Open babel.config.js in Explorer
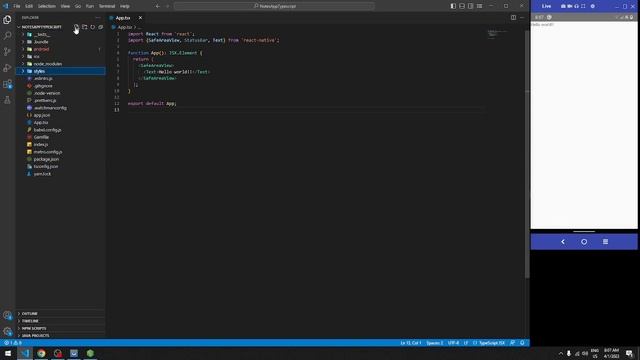Screen dimensions: 640x360 (x=60, y=130)
